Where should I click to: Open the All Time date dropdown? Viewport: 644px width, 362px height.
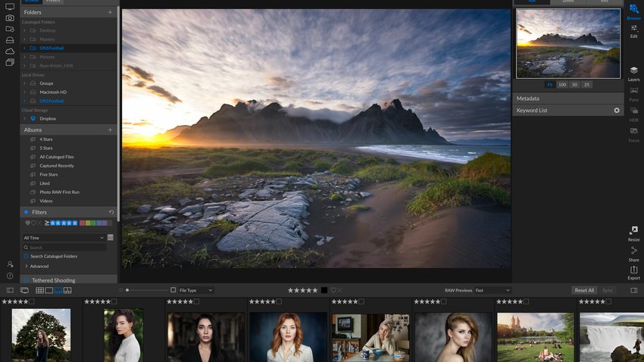click(x=64, y=238)
